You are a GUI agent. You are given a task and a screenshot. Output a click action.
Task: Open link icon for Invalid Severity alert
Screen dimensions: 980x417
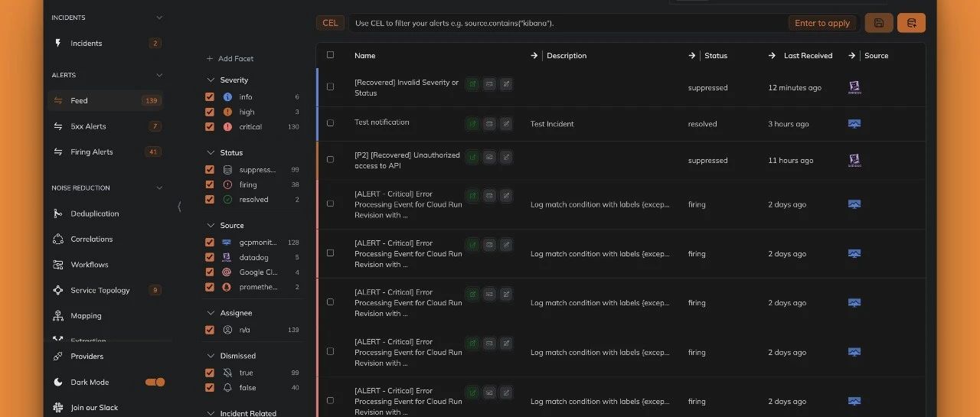[x=472, y=84]
